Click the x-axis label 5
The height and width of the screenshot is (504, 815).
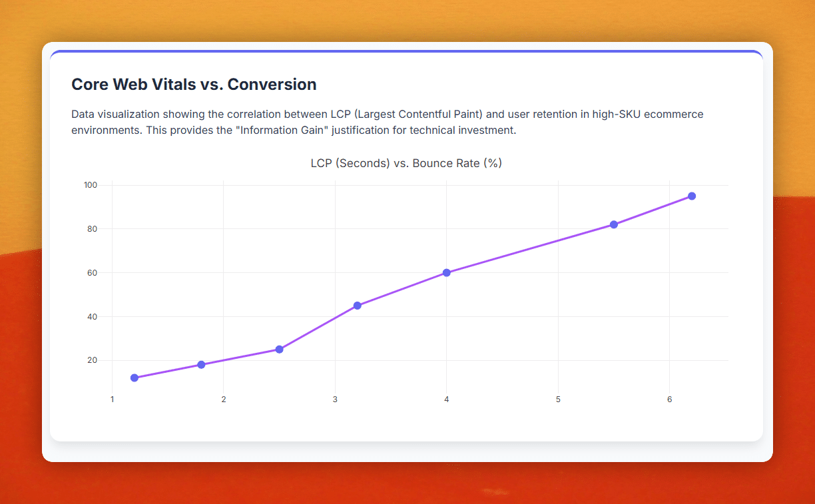coord(558,399)
